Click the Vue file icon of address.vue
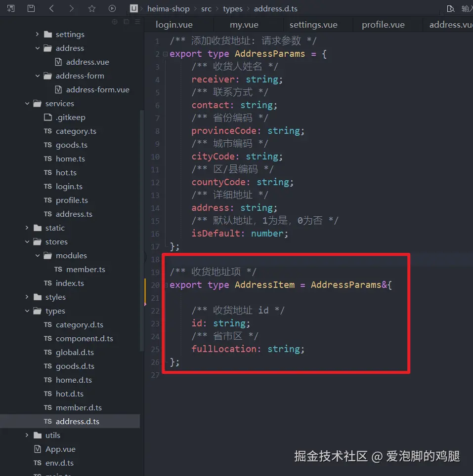The image size is (473, 476). (58, 62)
